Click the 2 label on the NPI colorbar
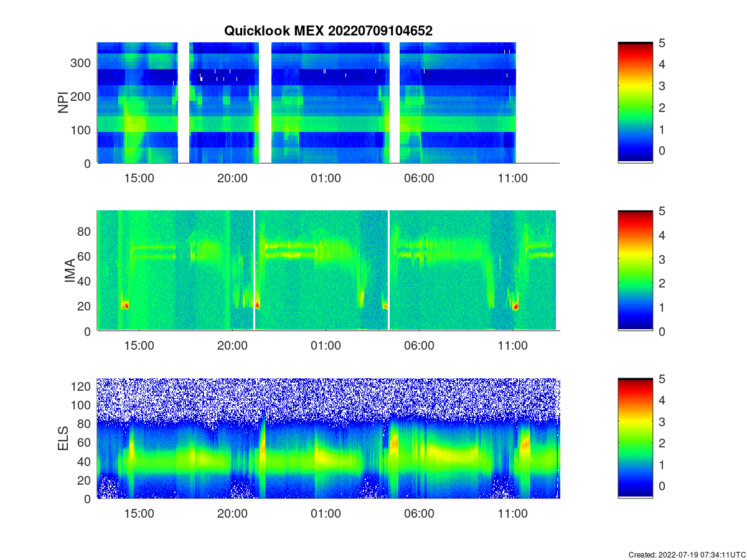This screenshot has height=560, width=747. pyautogui.click(x=662, y=107)
